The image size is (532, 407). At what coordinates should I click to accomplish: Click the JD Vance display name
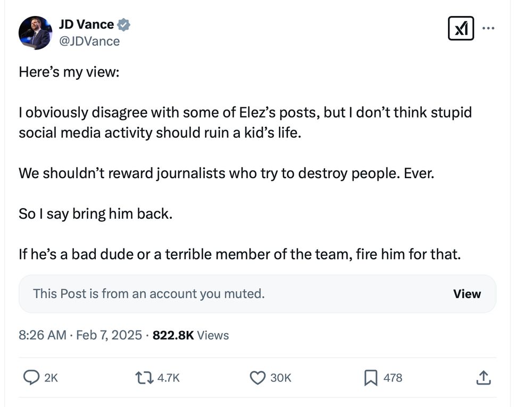click(x=86, y=24)
